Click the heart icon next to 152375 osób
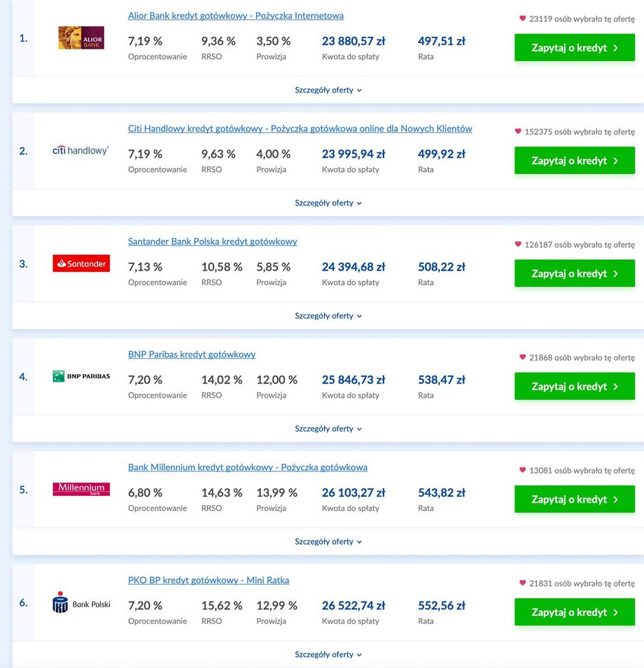The width and height of the screenshot is (644, 668). click(518, 132)
